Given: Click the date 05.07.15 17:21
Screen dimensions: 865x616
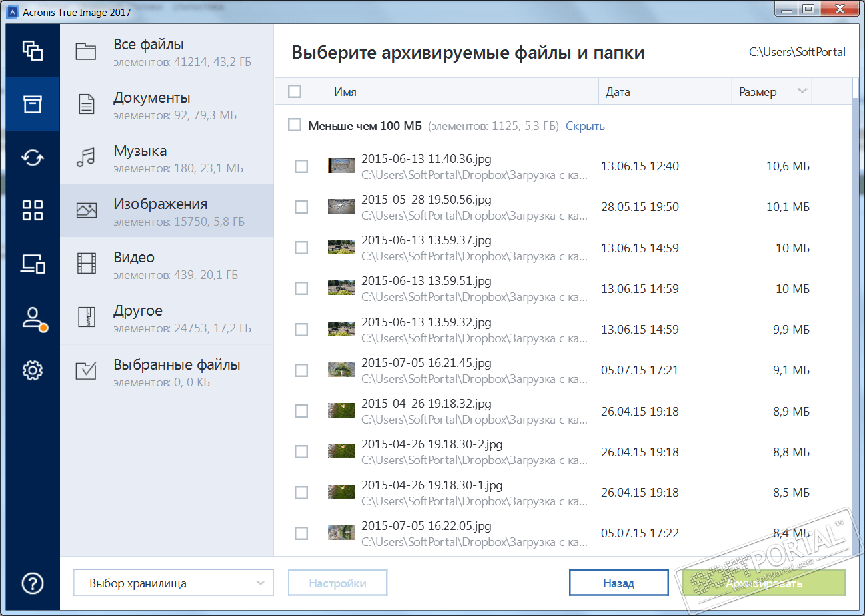Looking at the screenshot, I should [x=640, y=370].
